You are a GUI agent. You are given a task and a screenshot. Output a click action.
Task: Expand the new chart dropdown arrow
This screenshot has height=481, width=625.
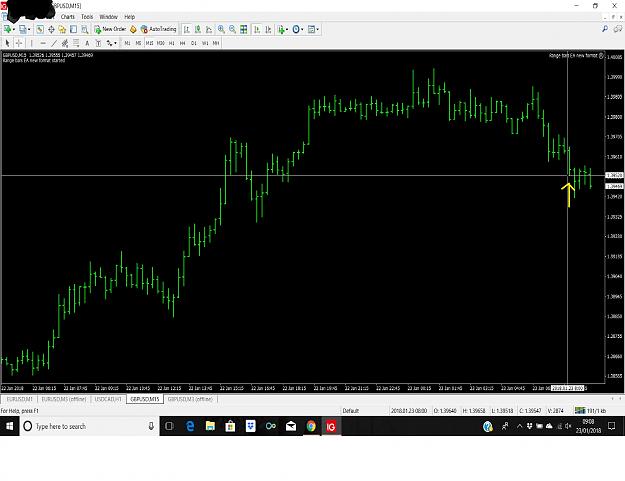[x=14, y=29]
